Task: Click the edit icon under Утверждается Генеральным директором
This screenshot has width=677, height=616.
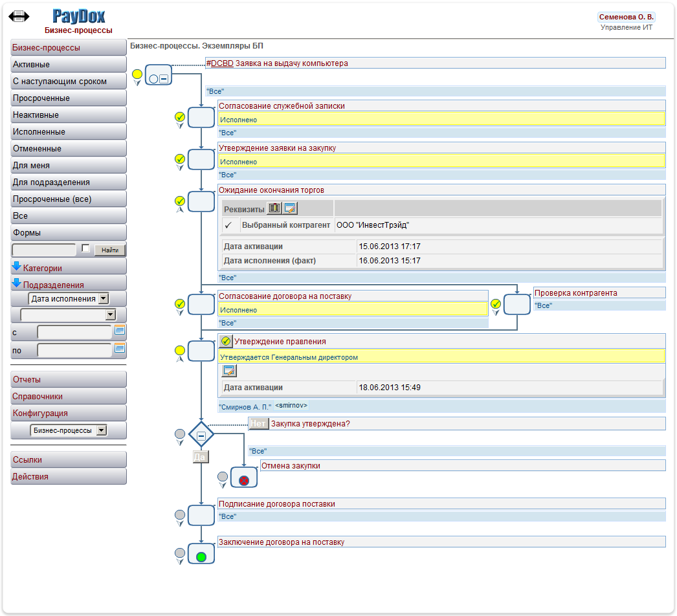Action: [229, 371]
